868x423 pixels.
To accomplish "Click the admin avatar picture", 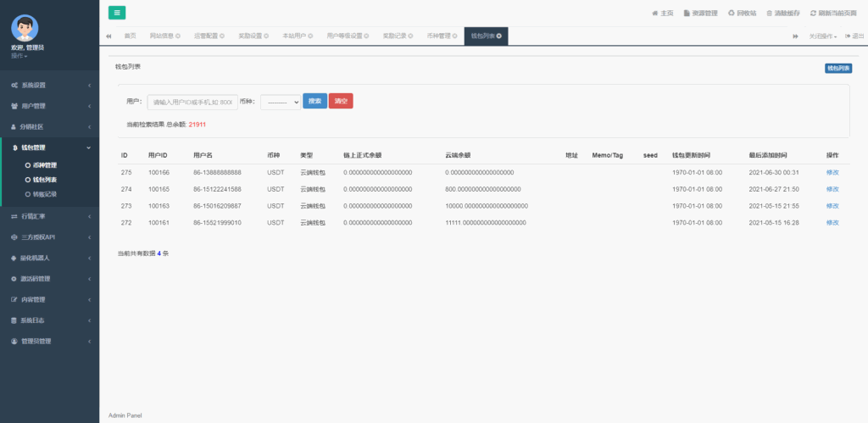I will (x=25, y=28).
